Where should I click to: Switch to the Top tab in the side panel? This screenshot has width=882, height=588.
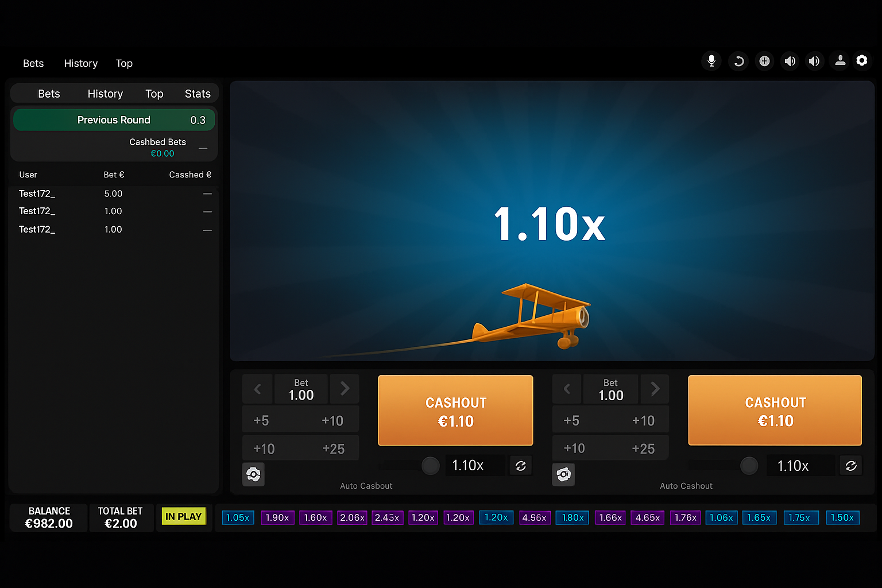coord(154,94)
